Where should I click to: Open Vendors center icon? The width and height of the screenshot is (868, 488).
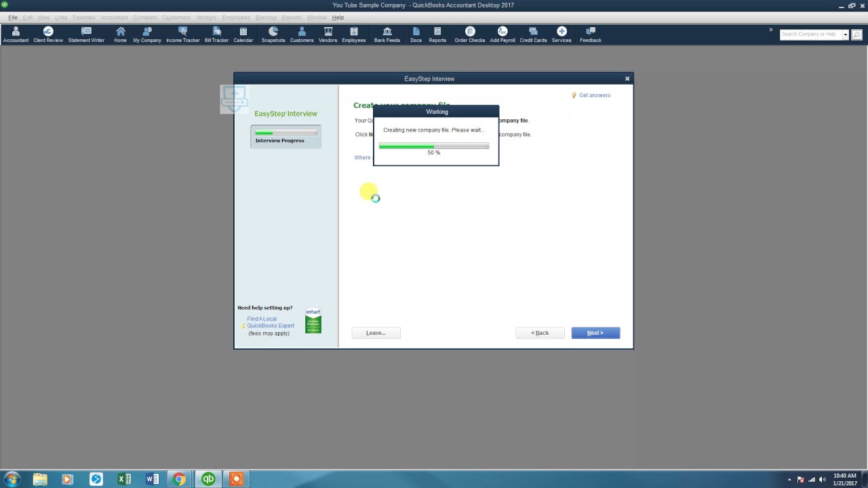tap(328, 35)
